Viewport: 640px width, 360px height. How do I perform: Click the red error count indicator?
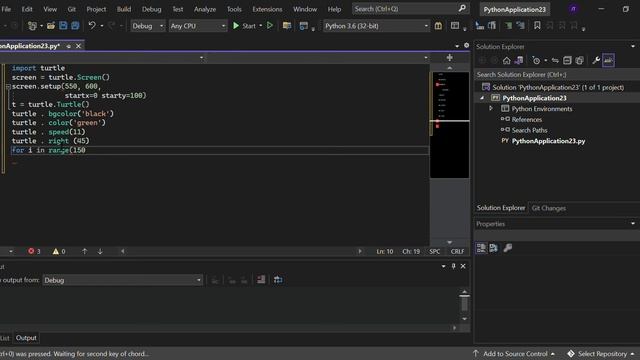34,251
